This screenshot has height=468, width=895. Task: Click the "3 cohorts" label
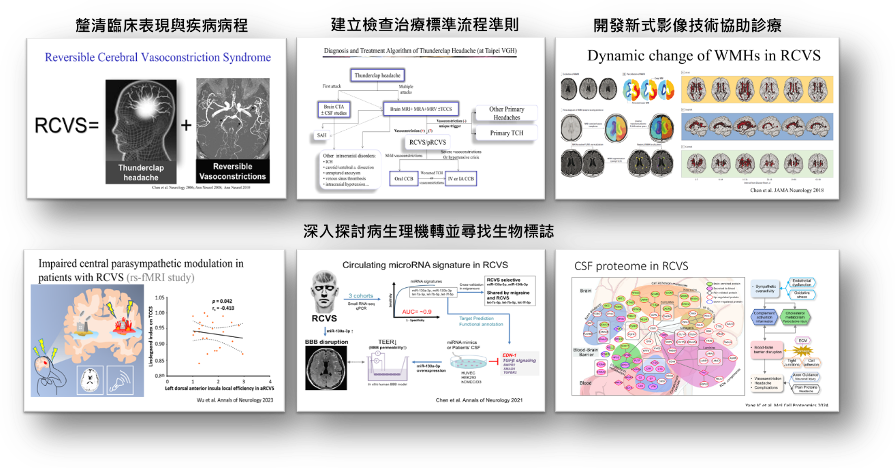(x=361, y=296)
